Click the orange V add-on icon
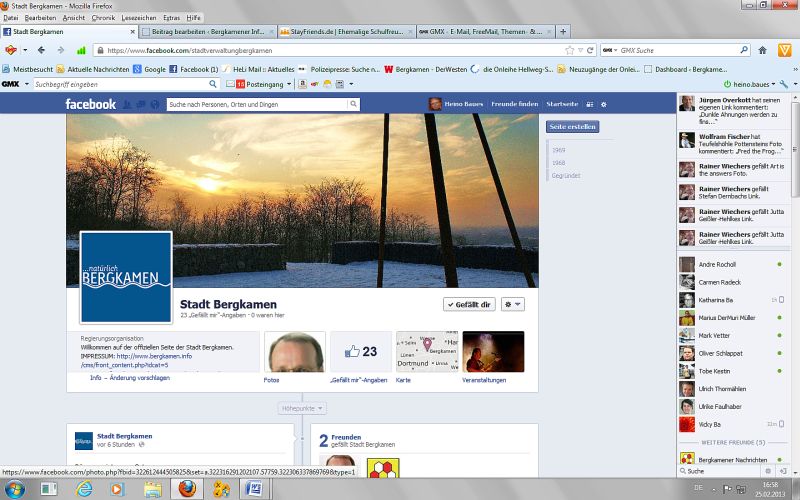Screen dimensions: 800x500 (784, 50)
